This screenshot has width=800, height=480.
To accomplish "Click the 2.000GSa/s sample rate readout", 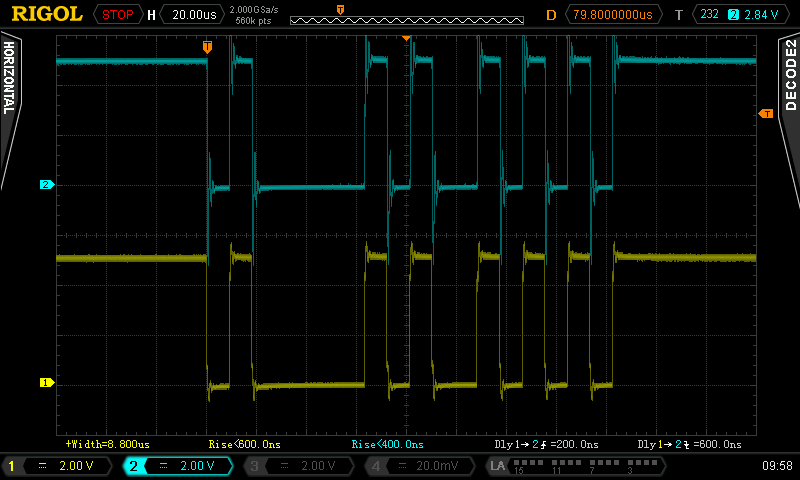I will [254, 10].
